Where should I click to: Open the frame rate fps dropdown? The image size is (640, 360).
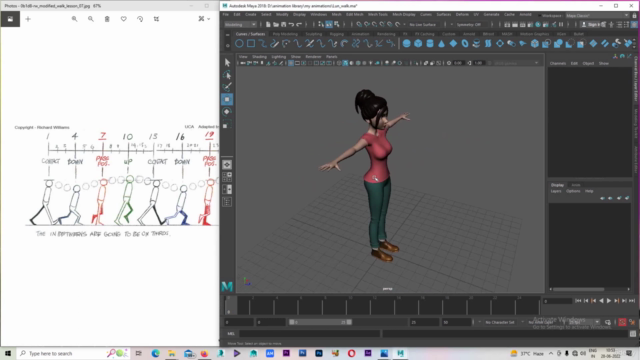click(584, 322)
